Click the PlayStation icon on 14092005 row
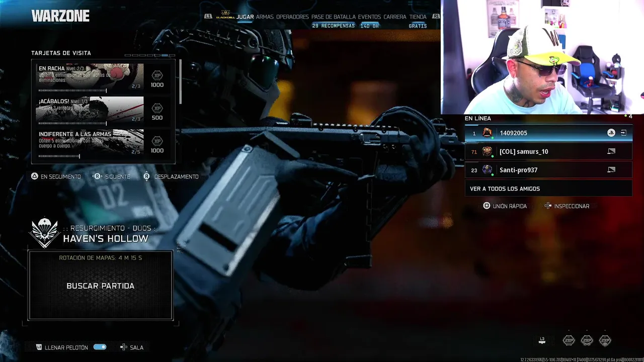 pos(611,133)
